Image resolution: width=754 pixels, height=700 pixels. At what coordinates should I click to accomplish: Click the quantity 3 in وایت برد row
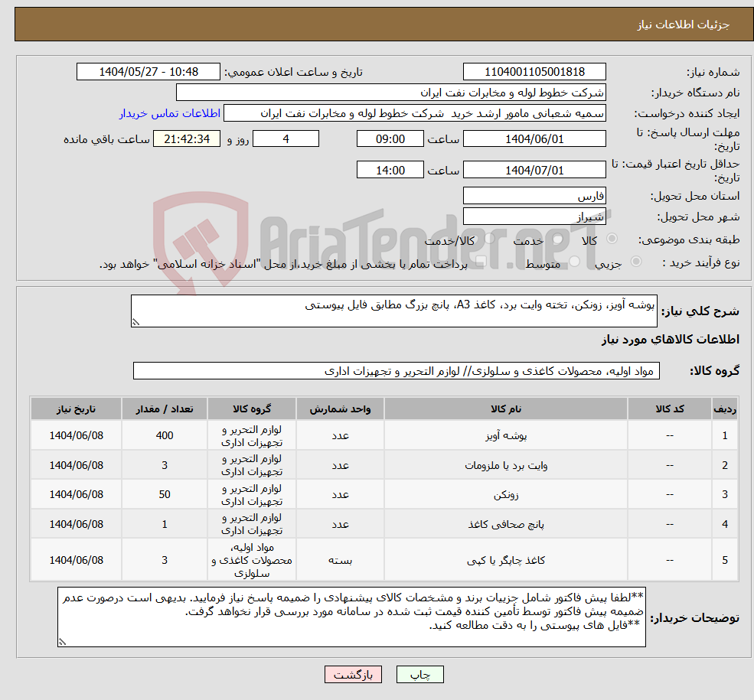[x=165, y=465]
